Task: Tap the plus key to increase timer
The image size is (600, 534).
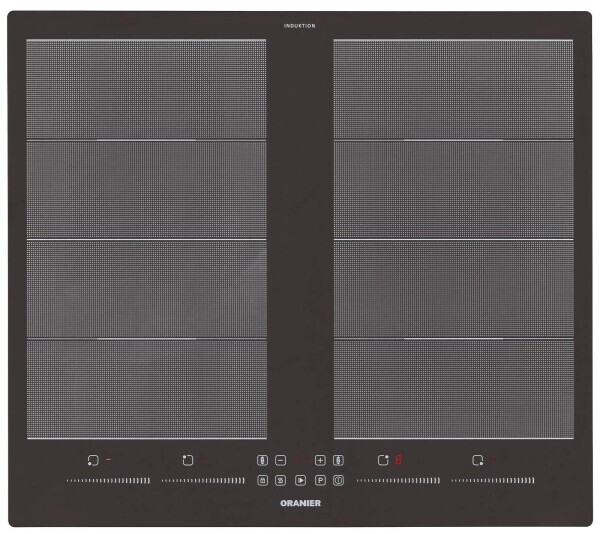Action: 320,460
